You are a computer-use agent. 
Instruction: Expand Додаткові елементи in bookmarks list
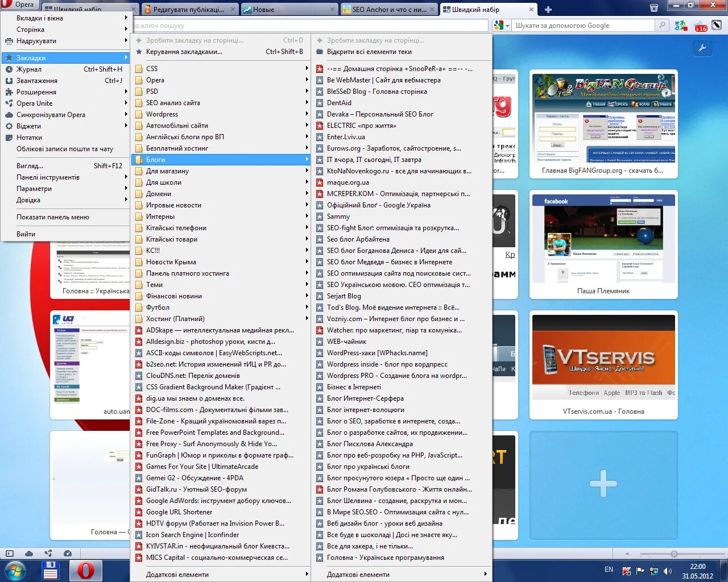tap(222, 575)
